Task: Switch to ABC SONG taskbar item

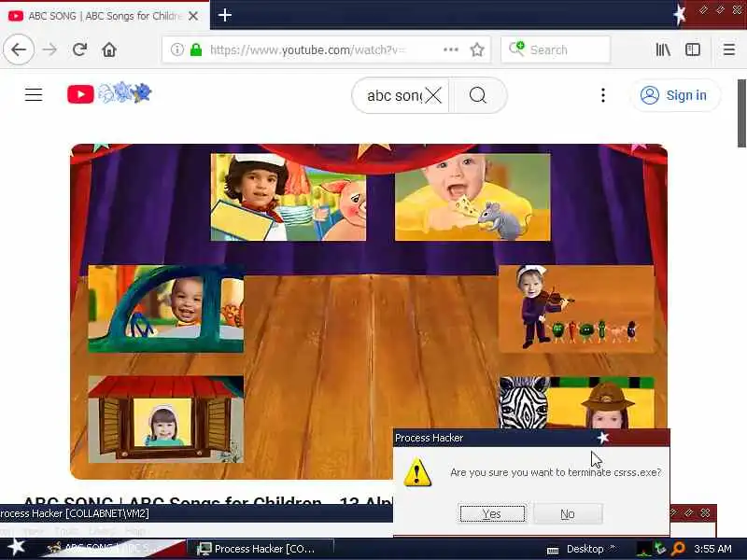Action: coord(114,549)
